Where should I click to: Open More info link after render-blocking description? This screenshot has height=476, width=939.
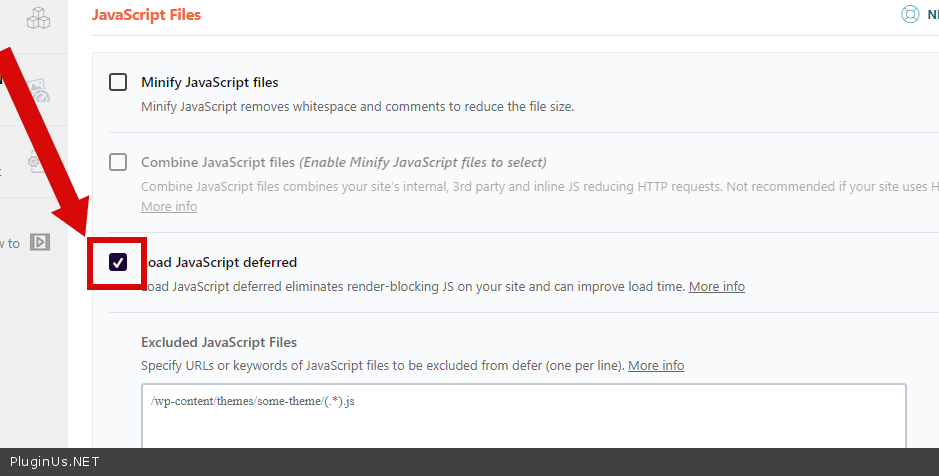tap(716, 286)
